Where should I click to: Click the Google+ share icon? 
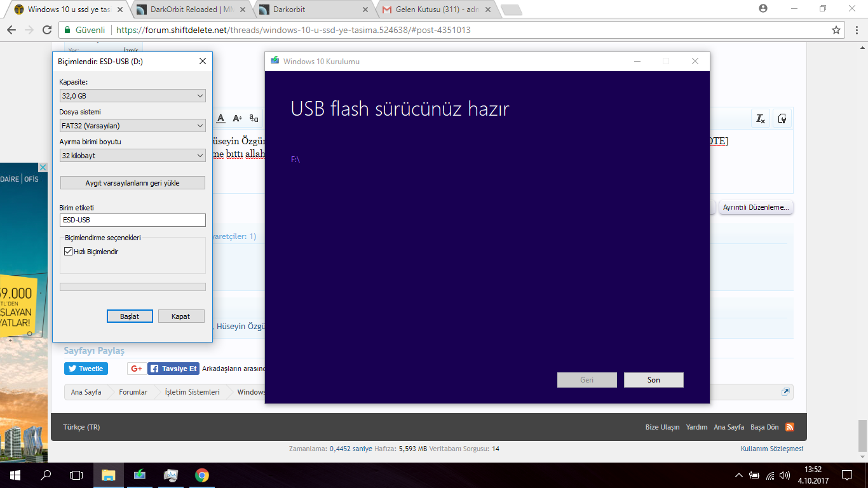(136, 369)
